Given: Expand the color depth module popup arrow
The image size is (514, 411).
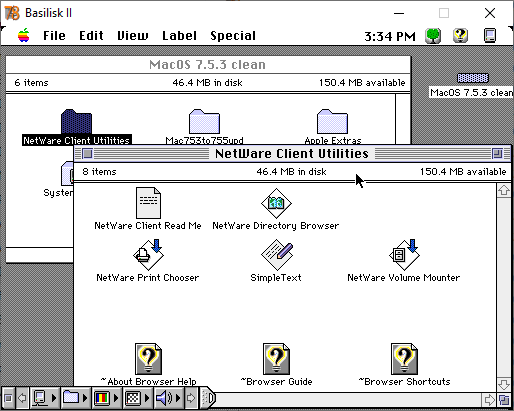Looking at the screenshot, I should [116, 398].
